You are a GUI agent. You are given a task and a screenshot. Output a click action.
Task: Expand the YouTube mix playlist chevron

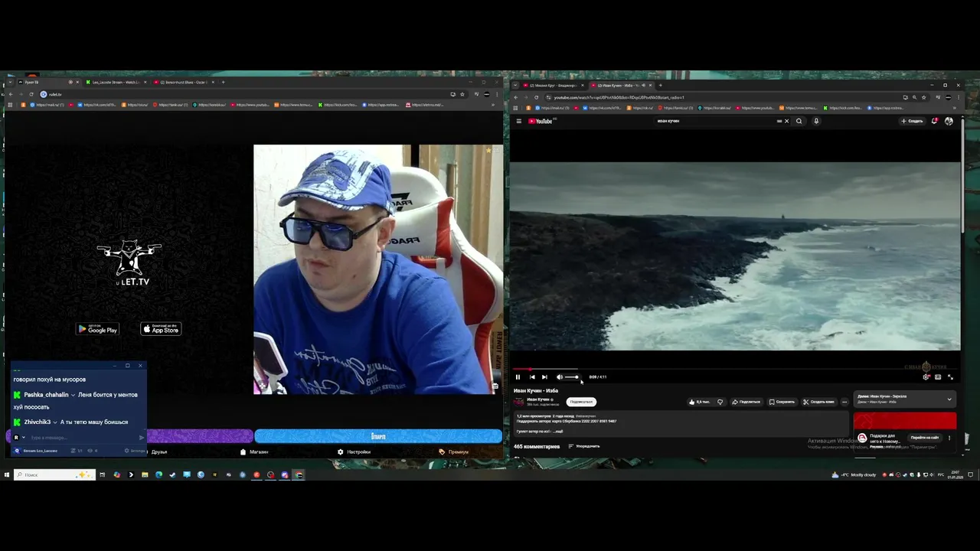(949, 399)
